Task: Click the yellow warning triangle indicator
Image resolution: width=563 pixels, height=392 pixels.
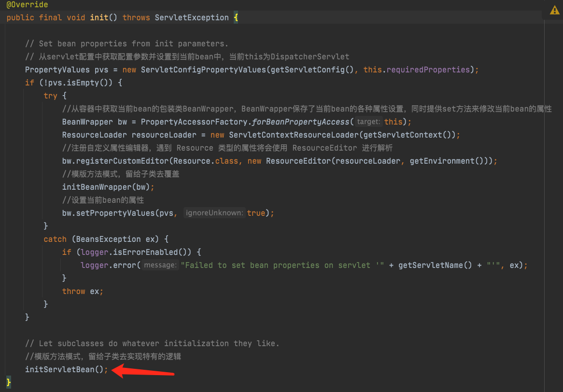Action: click(x=554, y=10)
